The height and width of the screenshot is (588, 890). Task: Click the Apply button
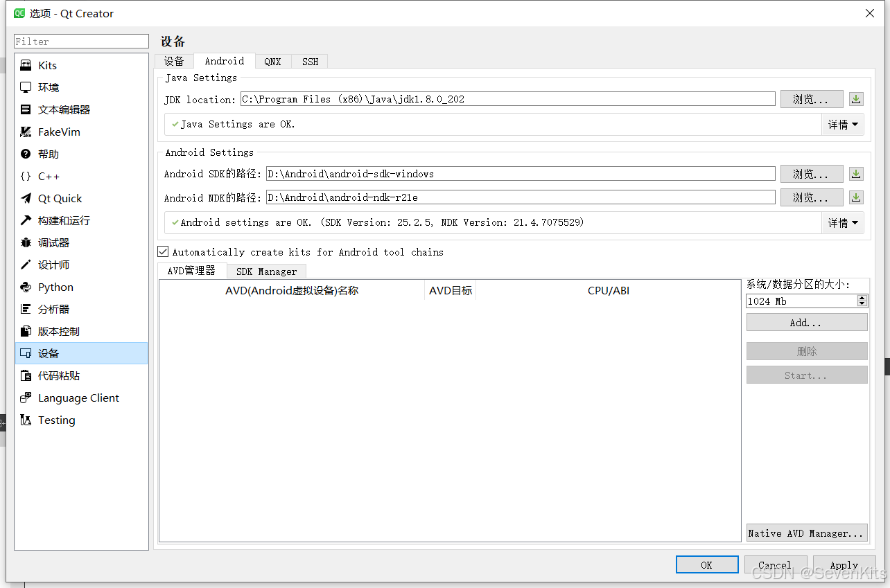tap(844, 564)
